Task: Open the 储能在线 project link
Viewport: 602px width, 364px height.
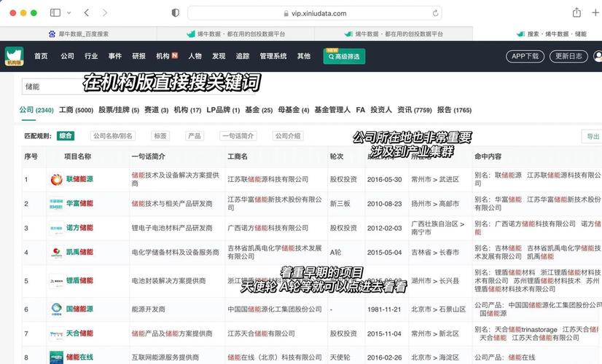Action: pos(79,357)
